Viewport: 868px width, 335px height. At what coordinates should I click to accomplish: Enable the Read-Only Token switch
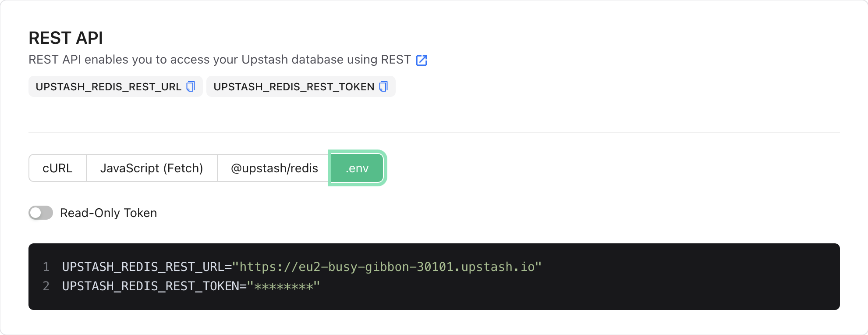click(x=41, y=213)
